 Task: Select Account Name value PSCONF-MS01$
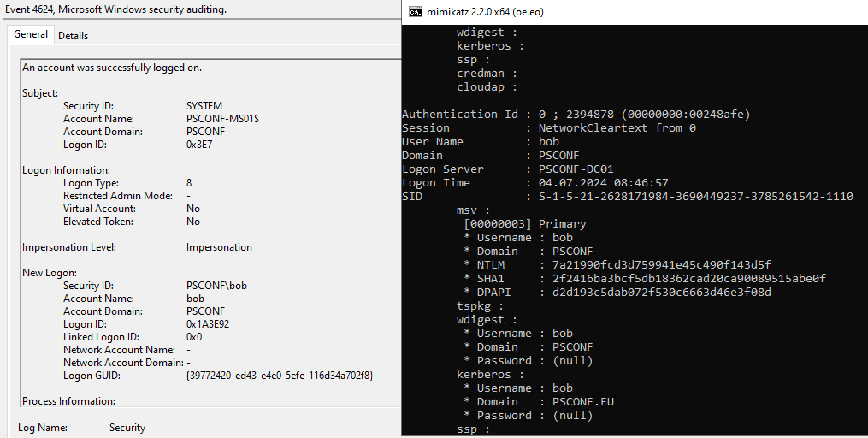point(222,119)
